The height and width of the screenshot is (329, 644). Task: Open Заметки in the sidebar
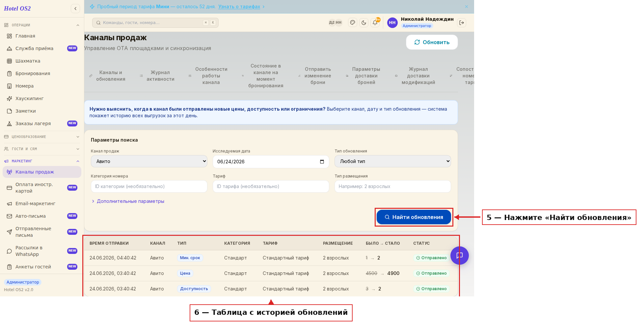pyautogui.click(x=42, y=111)
